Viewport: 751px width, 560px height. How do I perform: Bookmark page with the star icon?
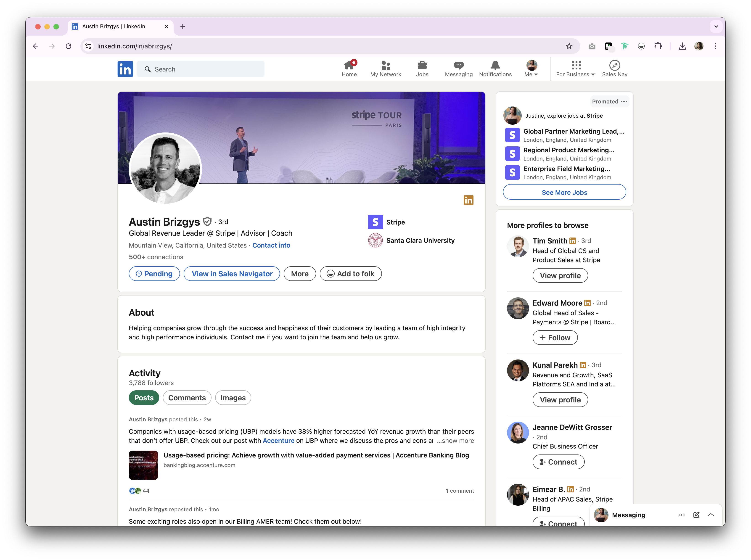tap(569, 46)
